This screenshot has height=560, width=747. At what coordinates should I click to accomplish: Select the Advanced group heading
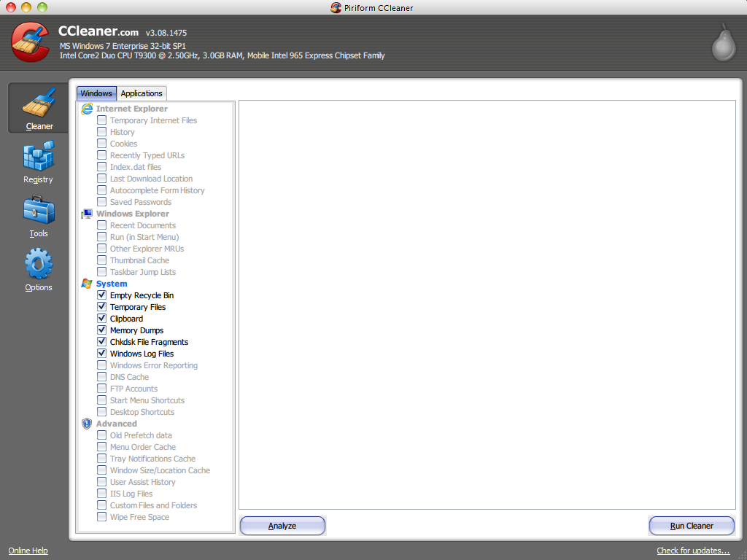click(116, 424)
